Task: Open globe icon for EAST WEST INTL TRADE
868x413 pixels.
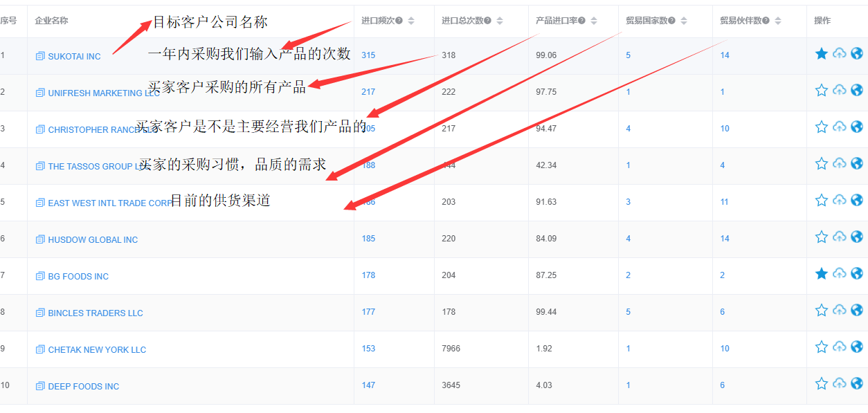Action: [x=857, y=200]
